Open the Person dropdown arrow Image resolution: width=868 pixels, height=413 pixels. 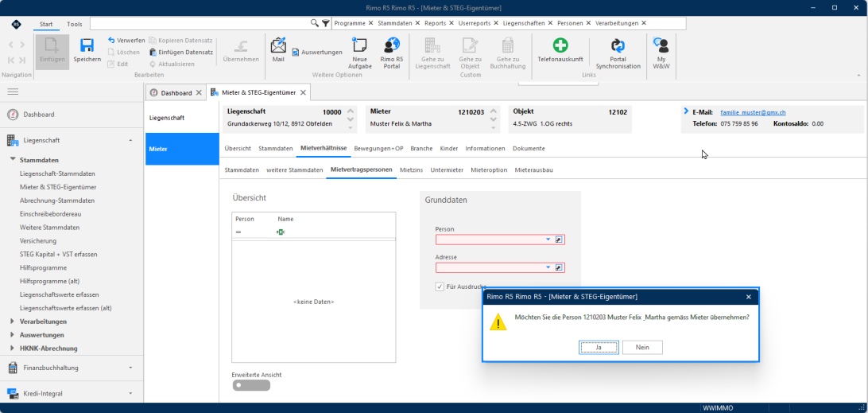click(x=548, y=240)
